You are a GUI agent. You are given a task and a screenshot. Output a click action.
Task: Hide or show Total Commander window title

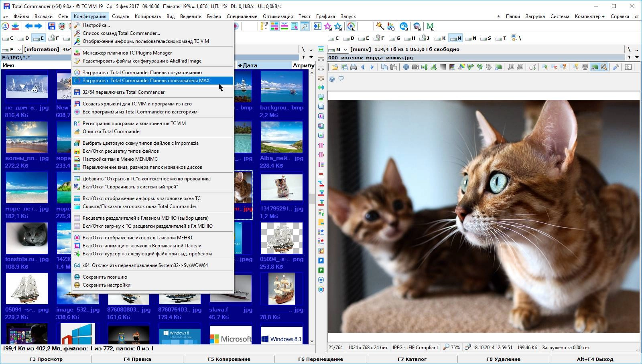(x=139, y=206)
